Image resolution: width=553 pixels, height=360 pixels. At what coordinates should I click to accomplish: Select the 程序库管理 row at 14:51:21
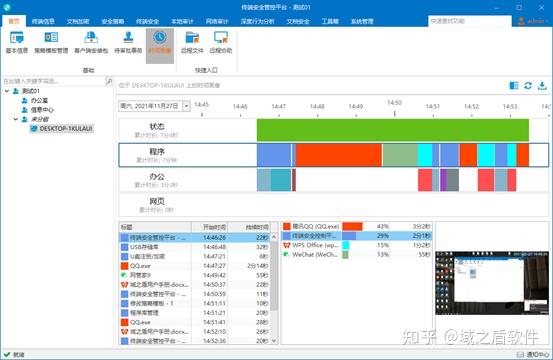point(195,312)
